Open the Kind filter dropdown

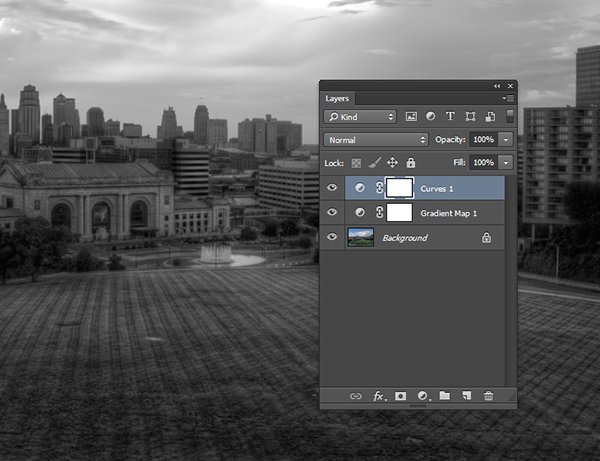(360, 117)
